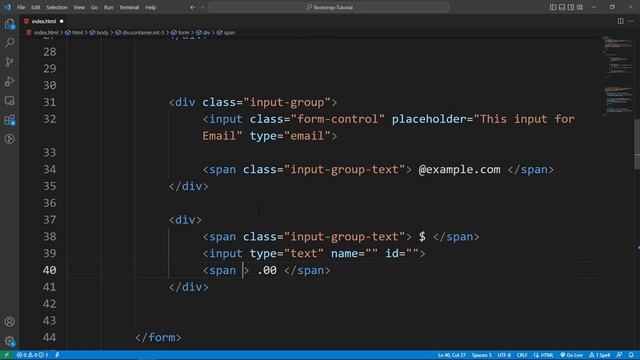
Task: Expand the div.container.mt-3 breadcrumb item
Action: click(x=140, y=33)
